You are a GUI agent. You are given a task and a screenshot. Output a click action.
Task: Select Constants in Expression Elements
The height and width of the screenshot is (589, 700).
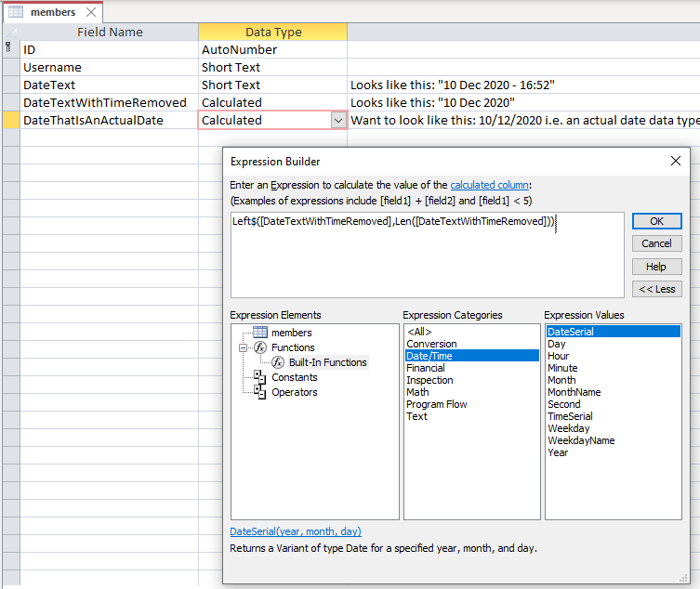294,377
